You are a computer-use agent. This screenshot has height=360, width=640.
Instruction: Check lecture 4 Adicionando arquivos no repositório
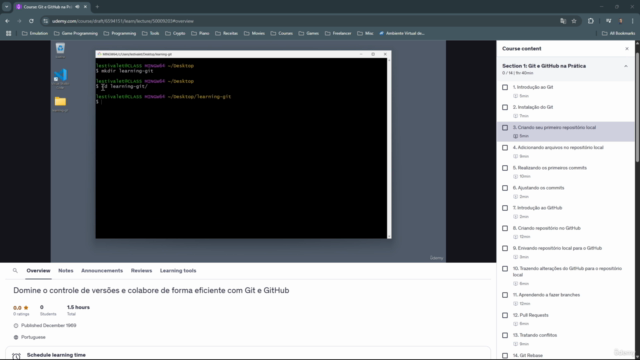pos(505,148)
